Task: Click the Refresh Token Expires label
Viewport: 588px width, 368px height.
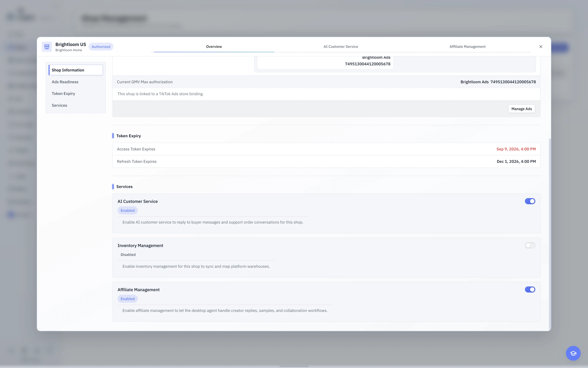Action: coord(137,161)
